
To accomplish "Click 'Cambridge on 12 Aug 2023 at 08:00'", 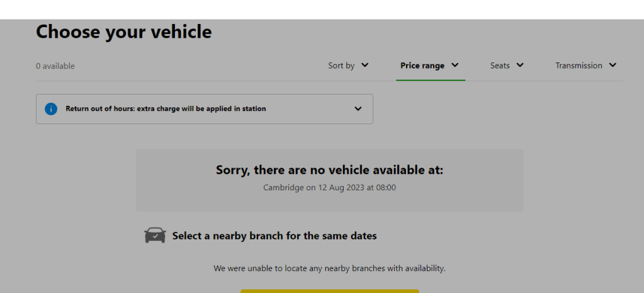I will tap(329, 188).
